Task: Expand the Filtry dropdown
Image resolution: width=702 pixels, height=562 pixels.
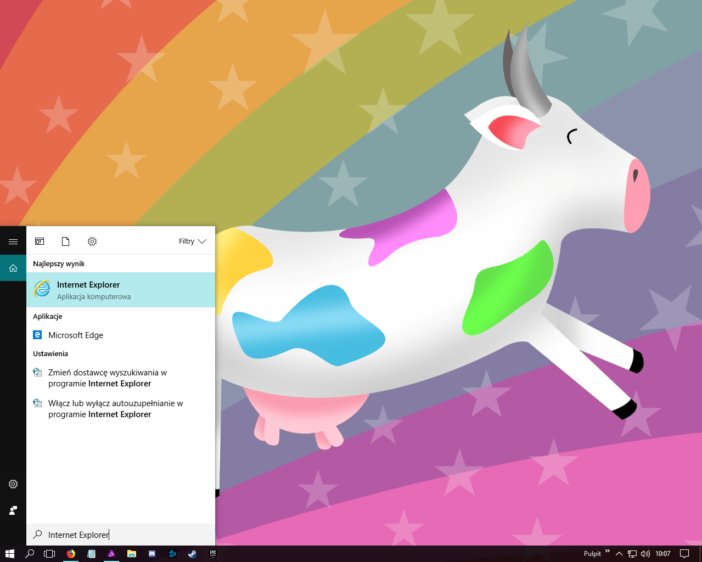Action: point(192,241)
